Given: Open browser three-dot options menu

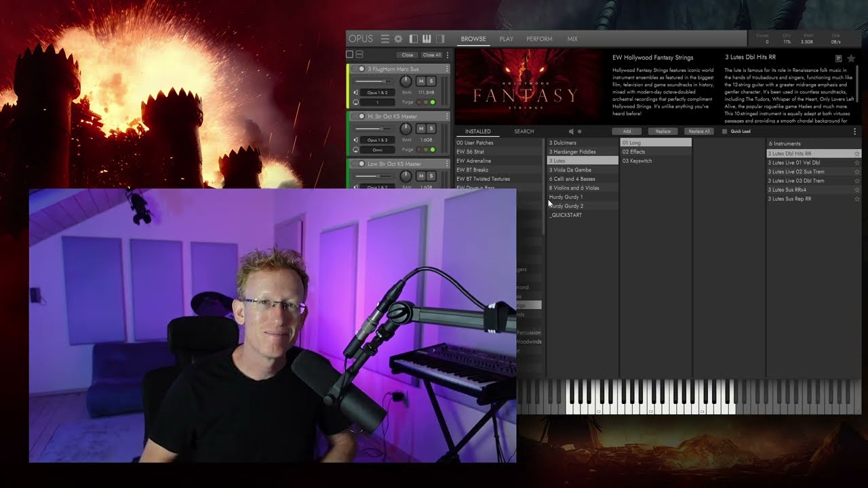Looking at the screenshot, I should pos(854,131).
